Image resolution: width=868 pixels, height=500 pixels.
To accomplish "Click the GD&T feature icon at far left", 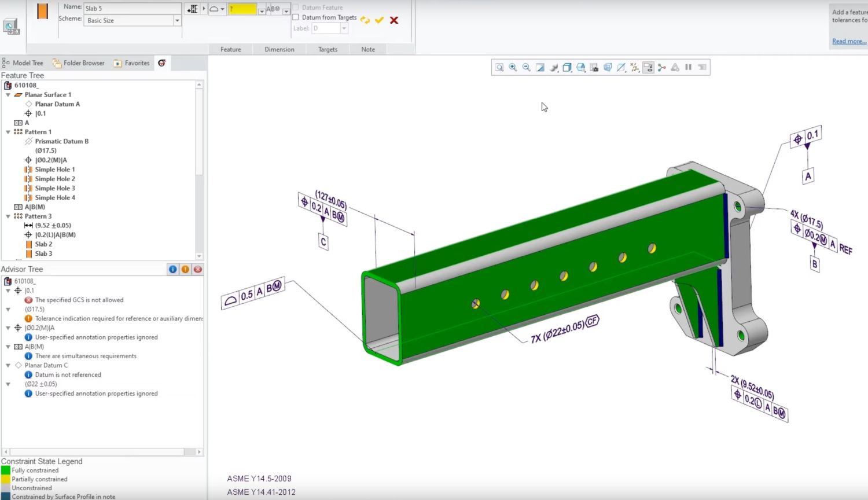I will (12, 27).
